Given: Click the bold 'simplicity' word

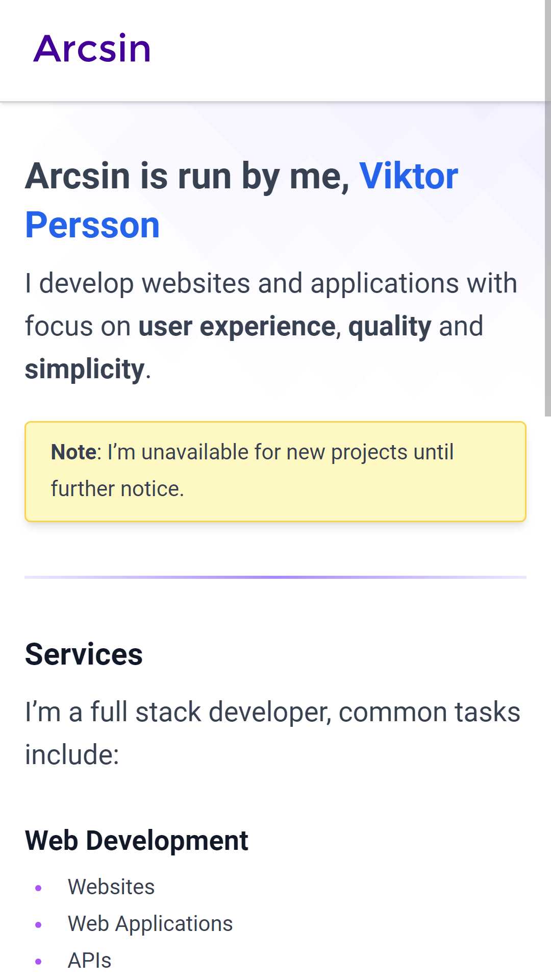Looking at the screenshot, I should [x=85, y=370].
